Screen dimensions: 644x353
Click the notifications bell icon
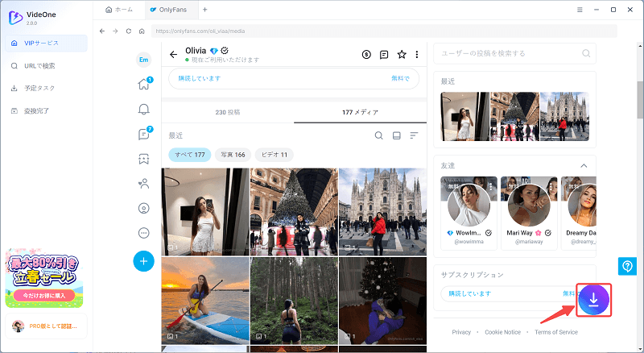point(144,109)
